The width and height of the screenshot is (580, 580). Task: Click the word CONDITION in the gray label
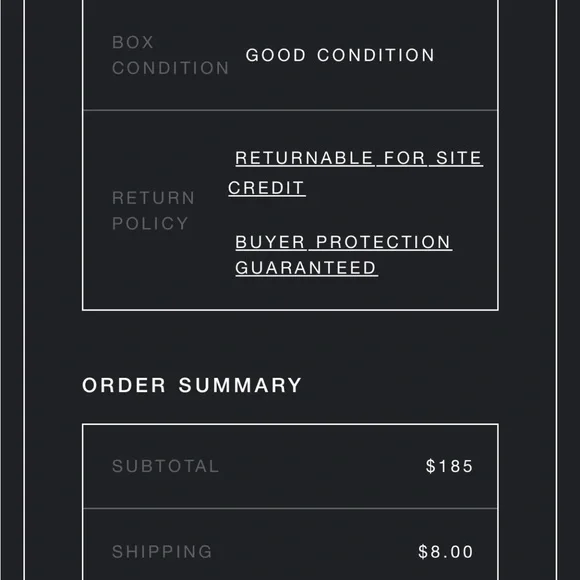click(x=171, y=68)
